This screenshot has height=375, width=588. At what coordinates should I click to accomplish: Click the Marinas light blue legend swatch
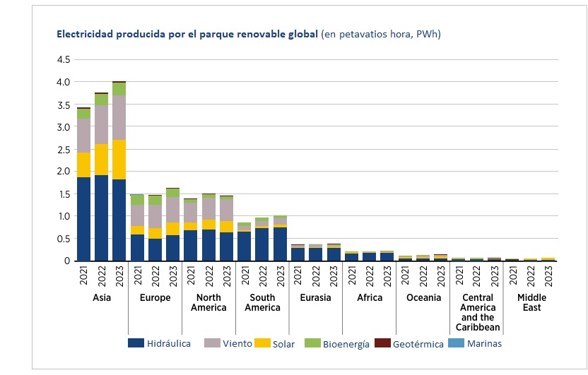point(457,343)
